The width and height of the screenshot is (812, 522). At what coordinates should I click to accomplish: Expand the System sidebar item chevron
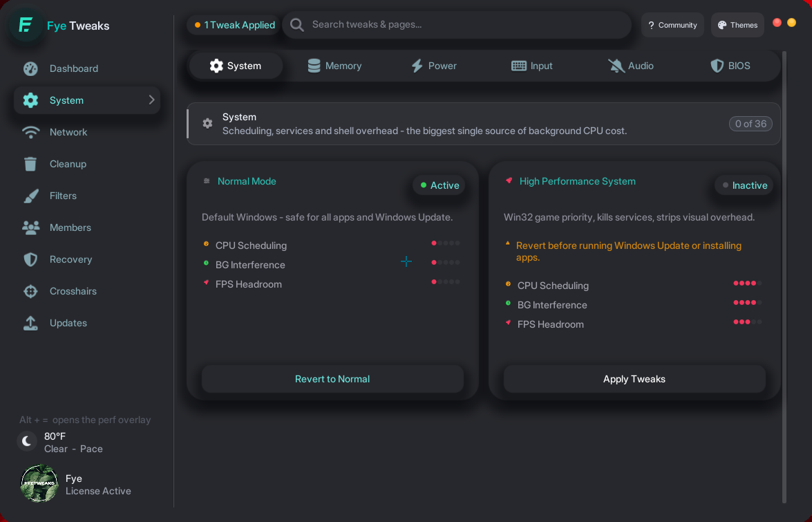(x=152, y=100)
